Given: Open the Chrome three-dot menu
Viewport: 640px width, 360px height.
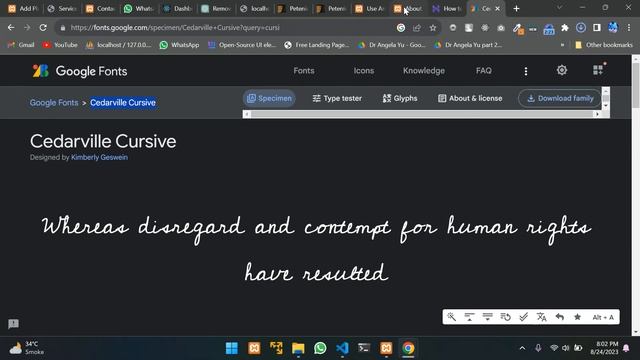Looking at the screenshot, I should [629, 28].
